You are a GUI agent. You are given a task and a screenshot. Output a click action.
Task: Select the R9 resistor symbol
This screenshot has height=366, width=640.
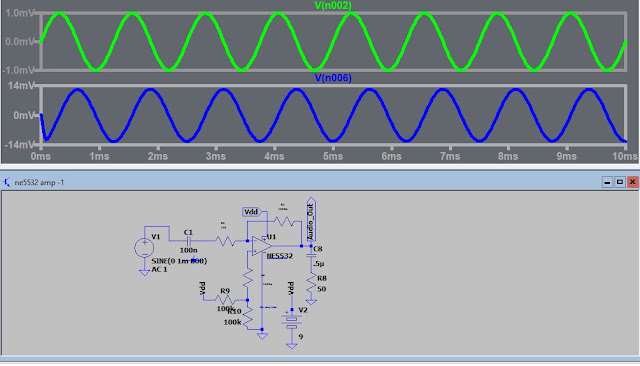click(x=225, y=300)
